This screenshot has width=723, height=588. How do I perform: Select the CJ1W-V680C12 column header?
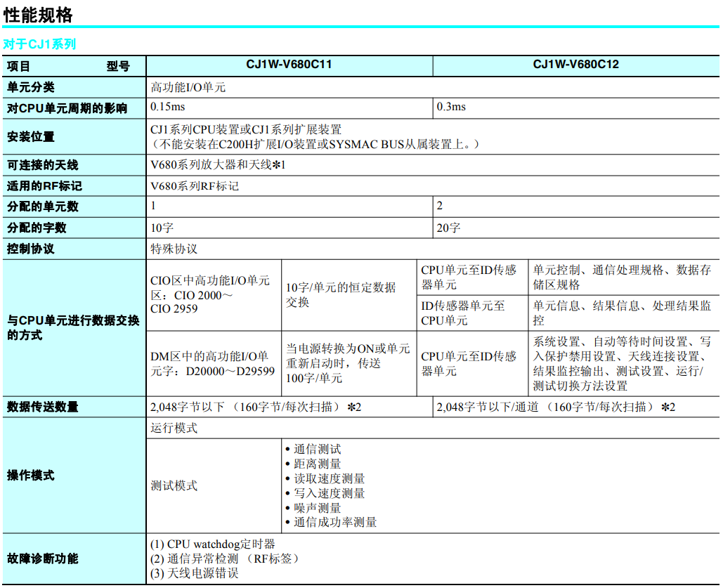click(x=576, y=65)
